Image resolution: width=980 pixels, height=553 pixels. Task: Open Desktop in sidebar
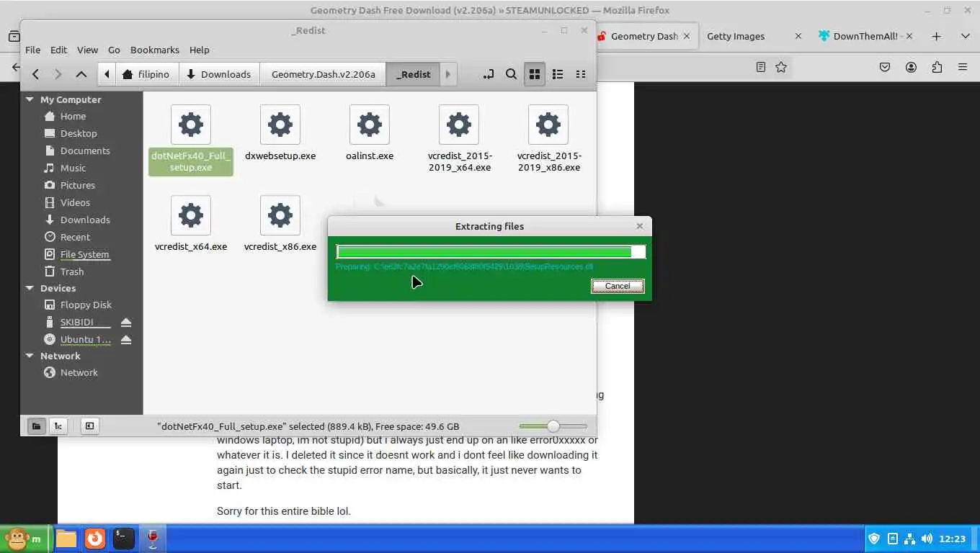(79, 133)
